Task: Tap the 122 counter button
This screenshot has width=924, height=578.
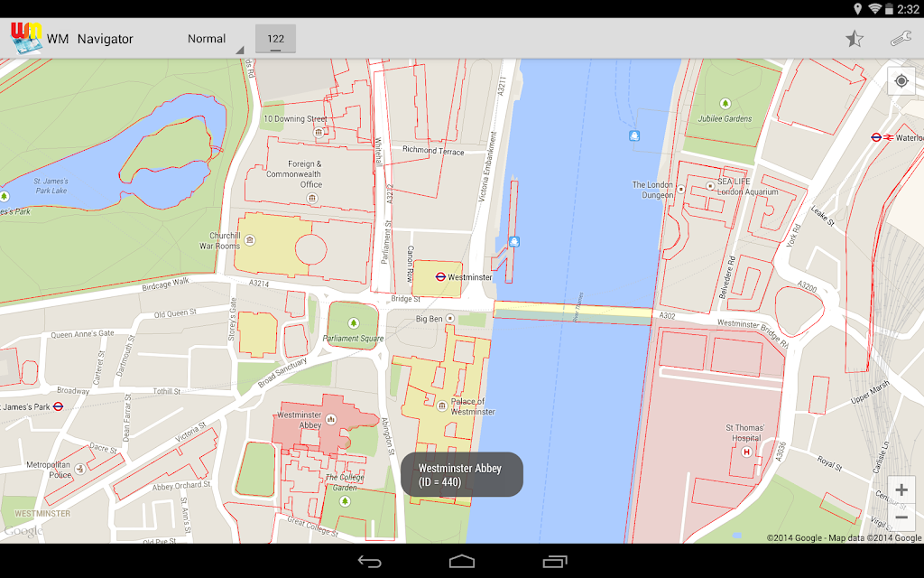Action: (x=275, y=39)
